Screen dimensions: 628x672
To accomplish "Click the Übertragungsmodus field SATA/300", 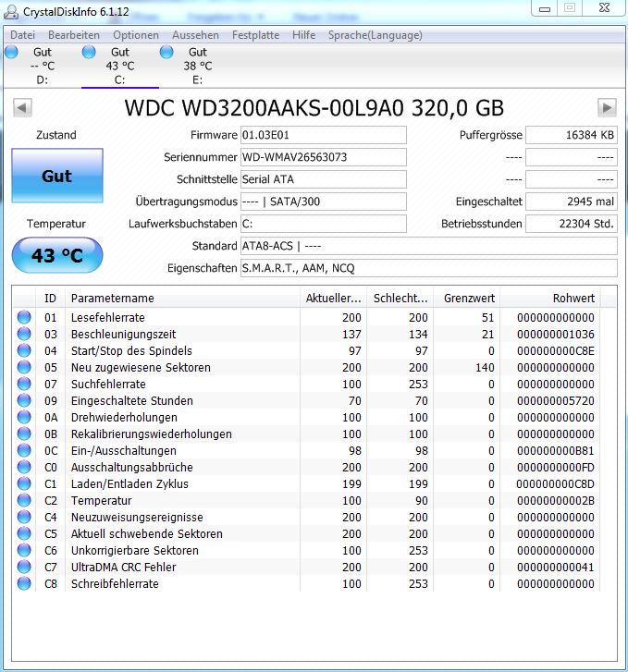I will [324, 202].
